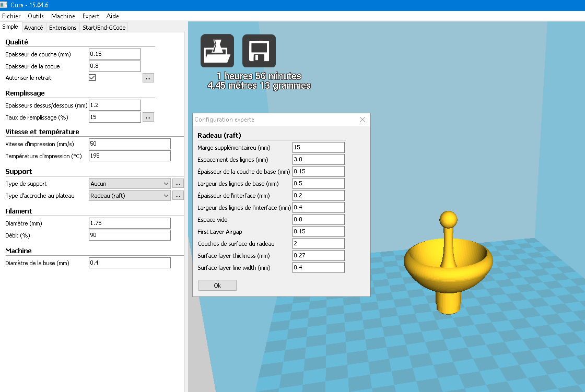
Task: Click the '1 heures 56 minutes' print time text
Action: click(259, 76)
